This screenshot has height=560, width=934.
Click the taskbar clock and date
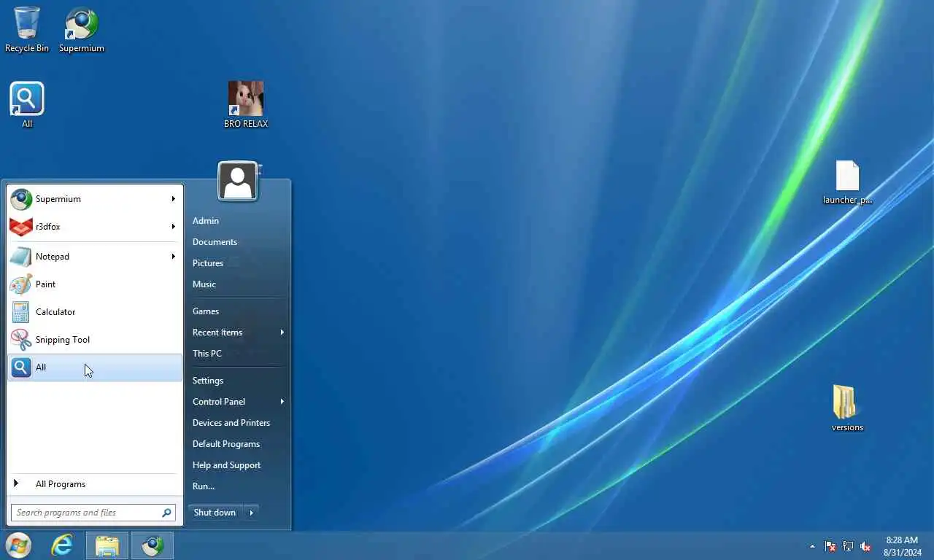click(902, 546)
